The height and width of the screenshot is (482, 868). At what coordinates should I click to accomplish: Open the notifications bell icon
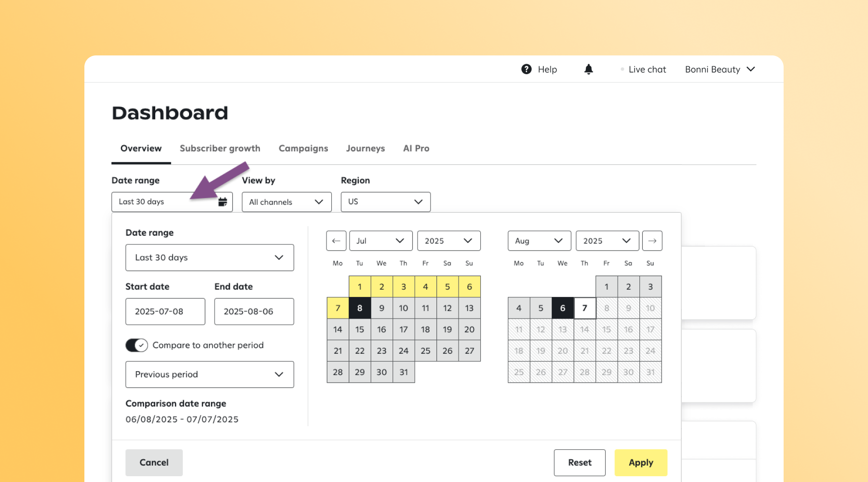(588, 69)
